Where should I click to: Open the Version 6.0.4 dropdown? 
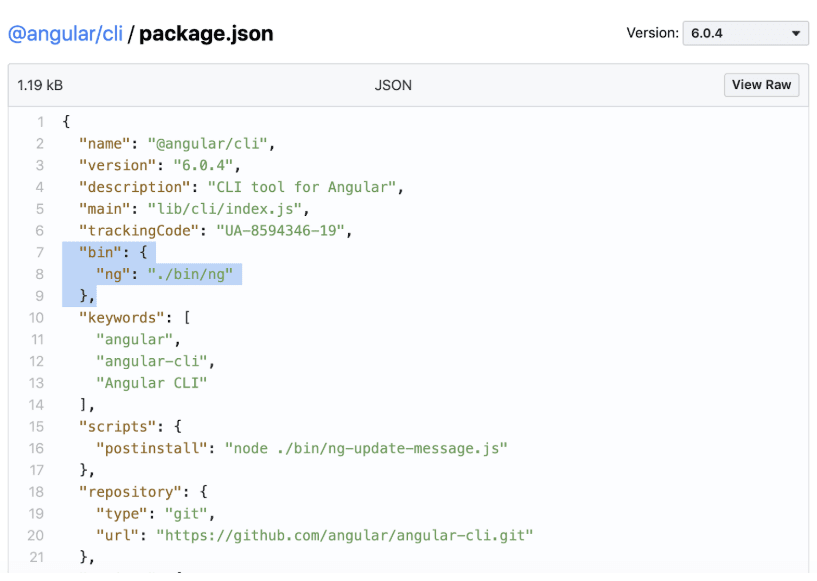[x=745, y=33]
